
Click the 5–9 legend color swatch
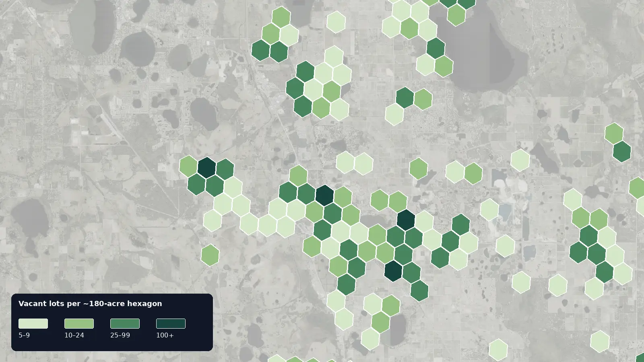click(x=33, y=323)
